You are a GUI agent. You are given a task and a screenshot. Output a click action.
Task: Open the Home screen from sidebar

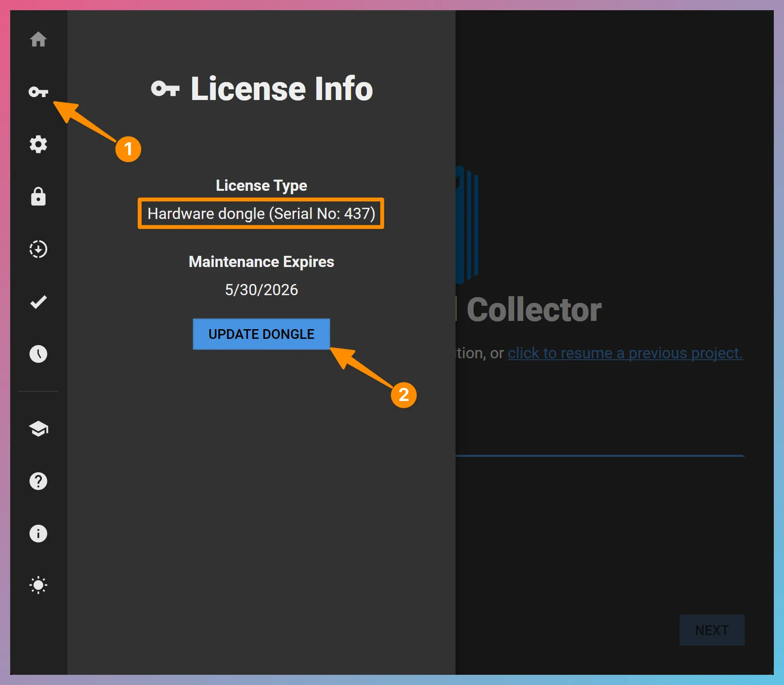38,40
